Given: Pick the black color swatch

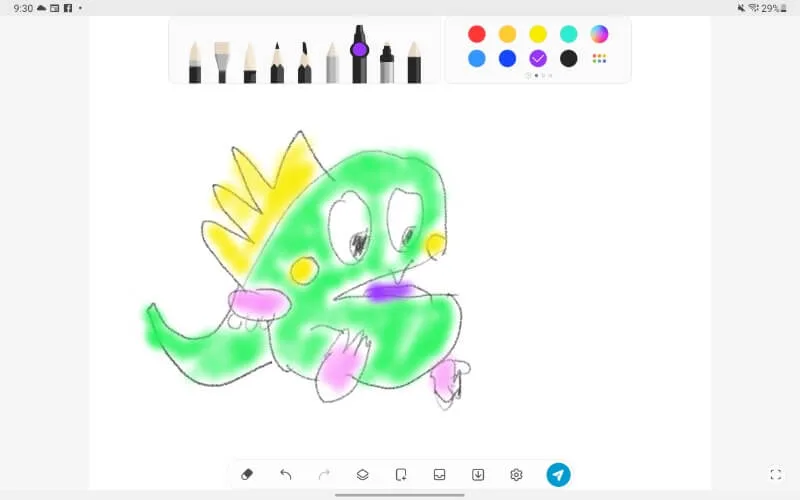Looking at the screenshot, I should tap(568, 58).
